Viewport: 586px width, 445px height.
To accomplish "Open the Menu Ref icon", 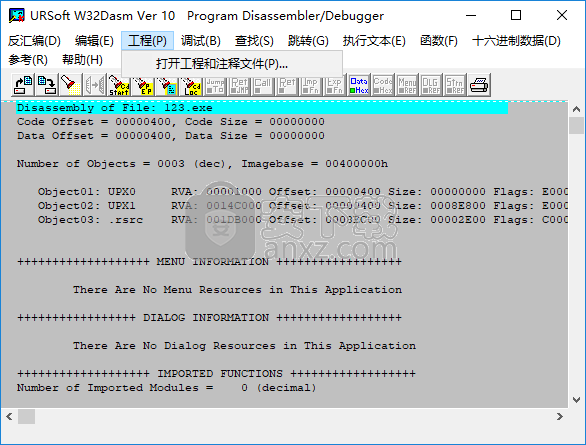I will [x=407, y=85].
